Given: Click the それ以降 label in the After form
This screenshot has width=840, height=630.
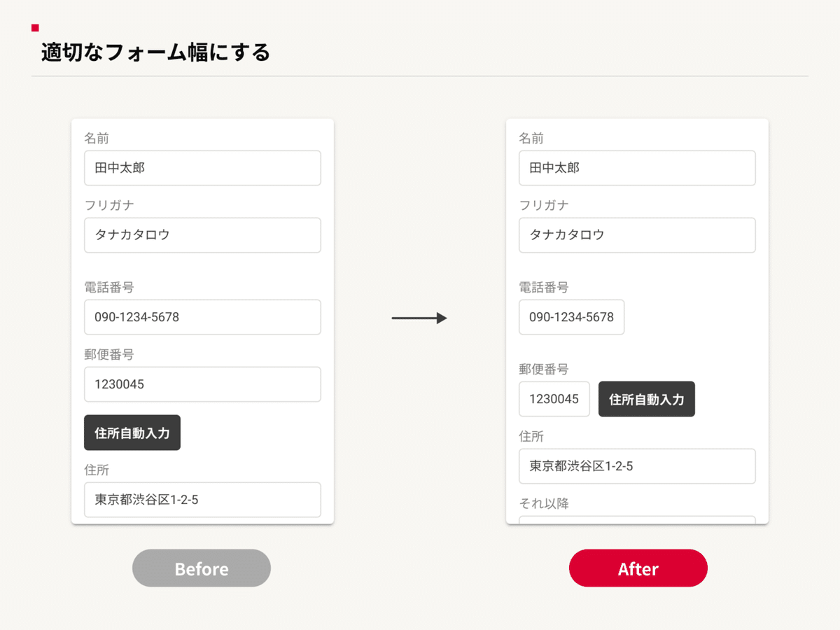Looking at the screenshot, I should click(x=544, y=503).
